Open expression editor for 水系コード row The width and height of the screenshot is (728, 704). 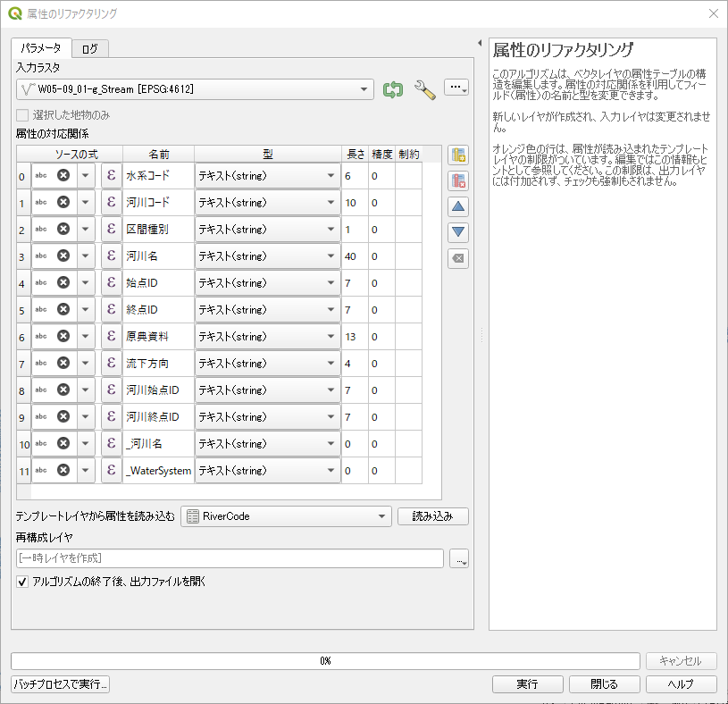(x=111, y=176)
